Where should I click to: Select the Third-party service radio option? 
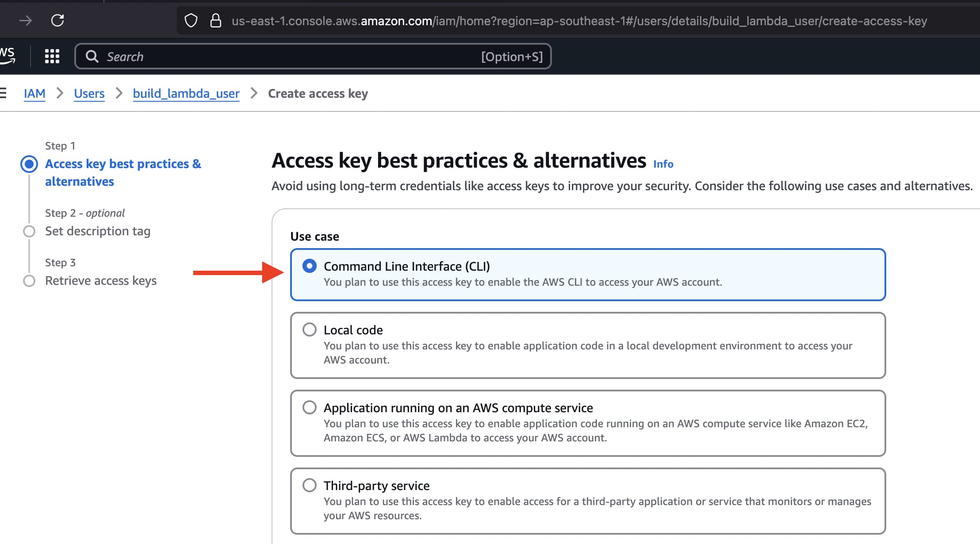pyautogui.click(x=310, y=485)
